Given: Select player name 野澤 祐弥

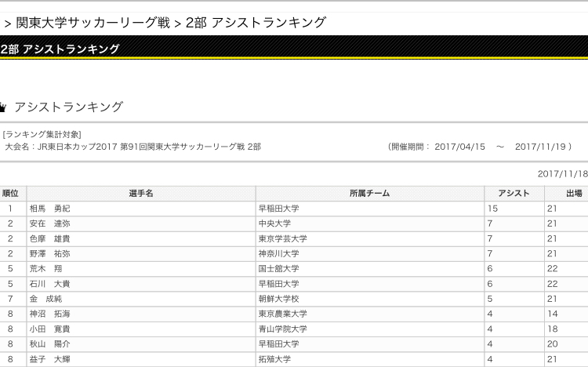Looking at the screenshot, I should (50, 253).
